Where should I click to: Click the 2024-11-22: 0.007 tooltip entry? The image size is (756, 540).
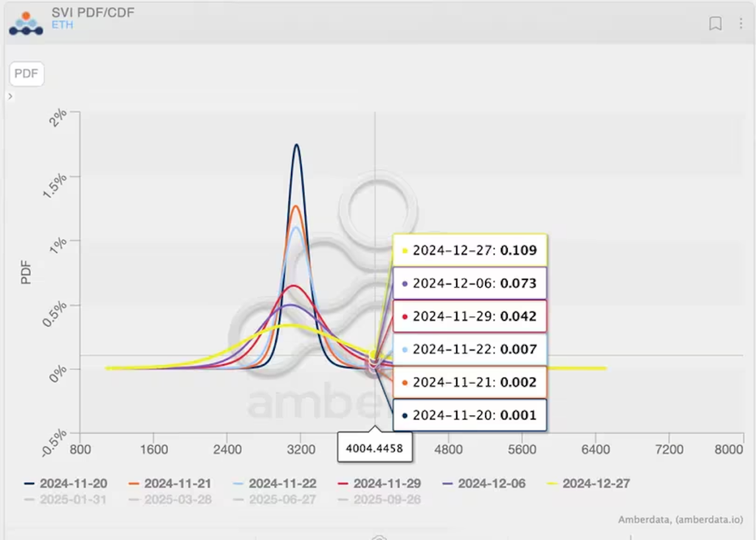pyautogui.click(x=470, y=349)
